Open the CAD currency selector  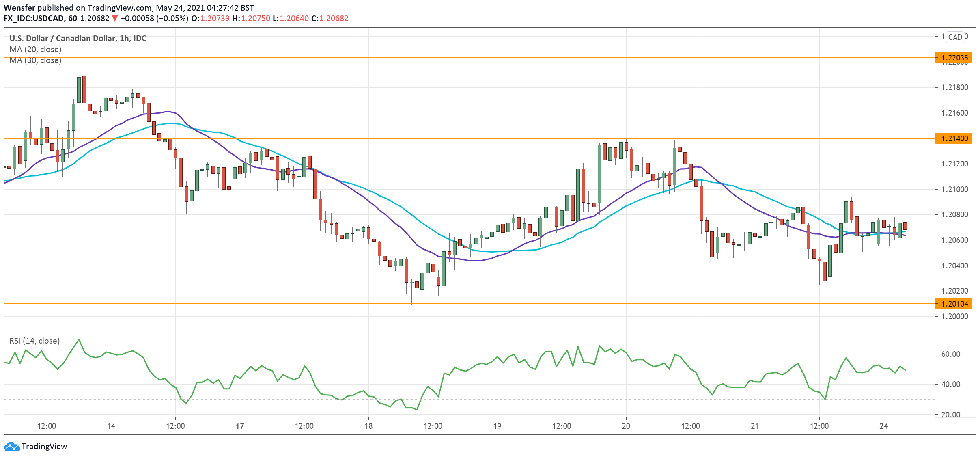[955, 37]
